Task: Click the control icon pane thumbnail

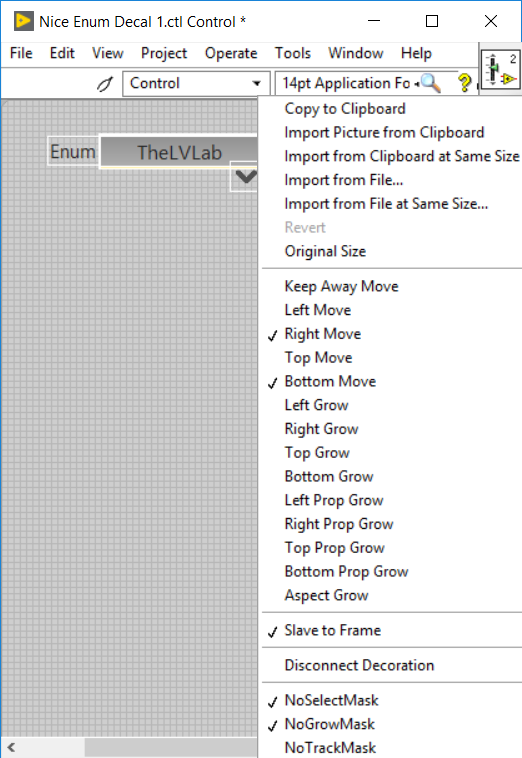Action: (501, 69)
